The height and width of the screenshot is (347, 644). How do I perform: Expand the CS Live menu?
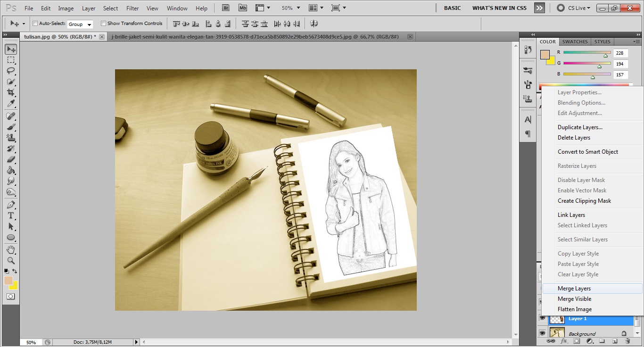tap(573, 8)
